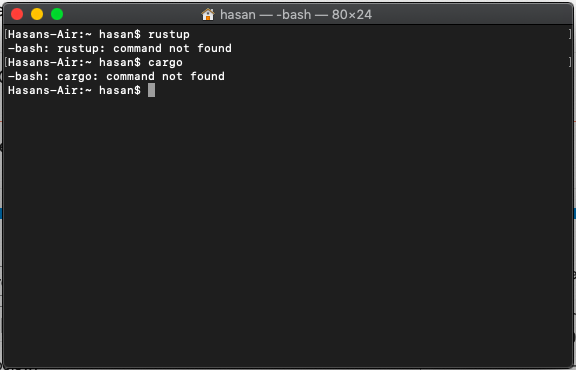Click the home folder icon in title bar

click(x=208, y=14)
